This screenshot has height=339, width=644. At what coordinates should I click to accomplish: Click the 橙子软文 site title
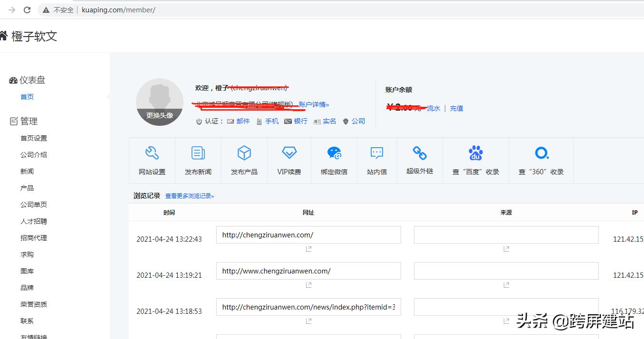[34, 37]
